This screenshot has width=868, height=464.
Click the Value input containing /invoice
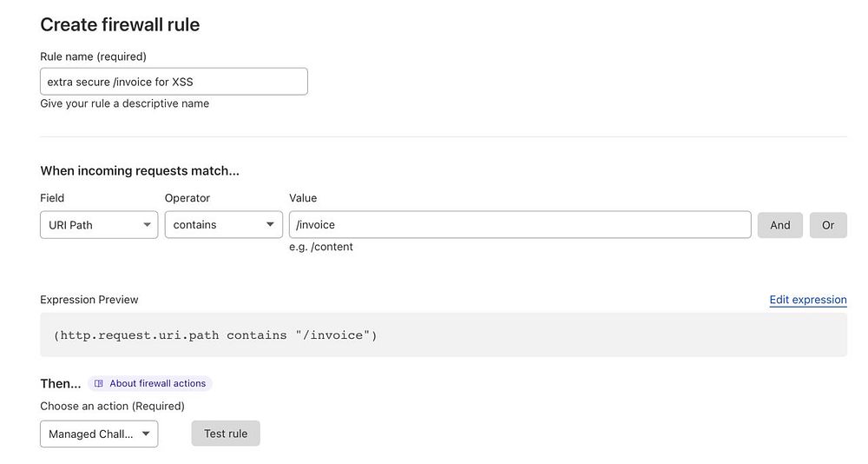pos(519,225)
